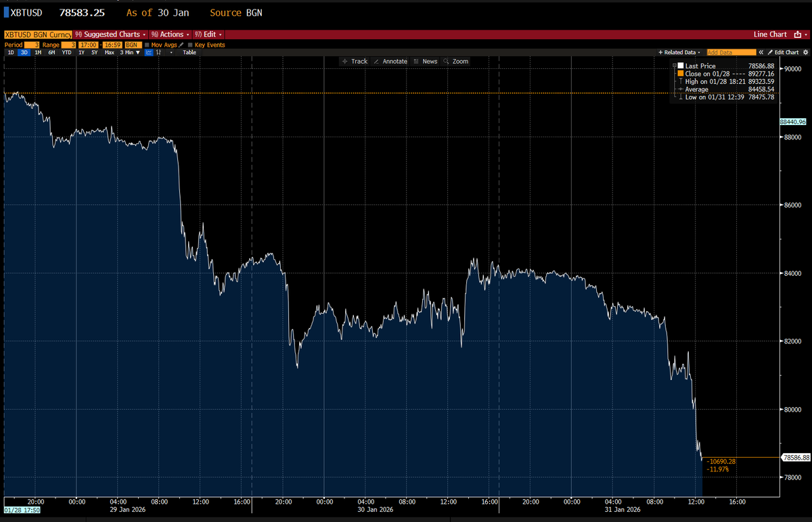
Task: Activate the Zoom tool
Action: point(455,62)
